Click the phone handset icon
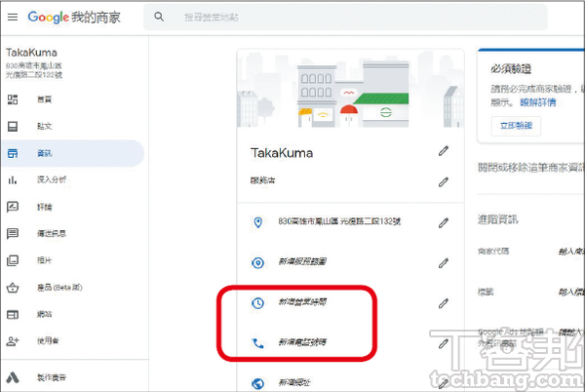 pyautogui.click(x=257, y=343)
